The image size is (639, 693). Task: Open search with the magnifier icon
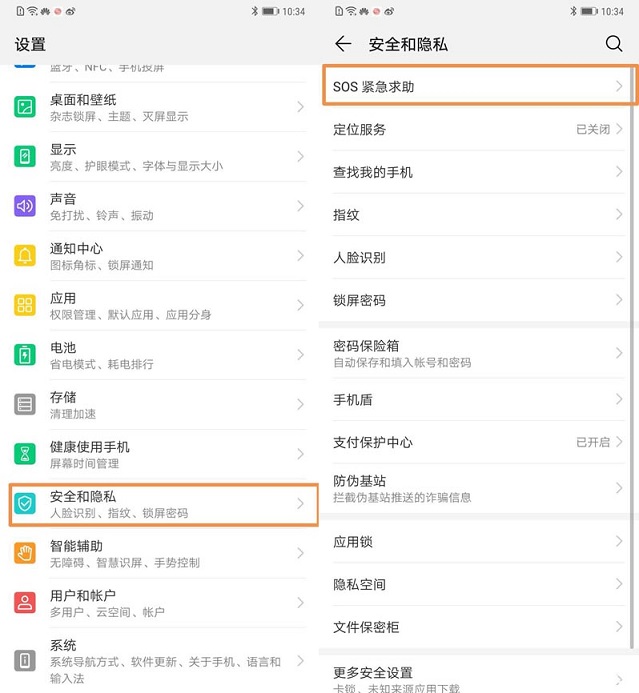[x=614, y=43]
